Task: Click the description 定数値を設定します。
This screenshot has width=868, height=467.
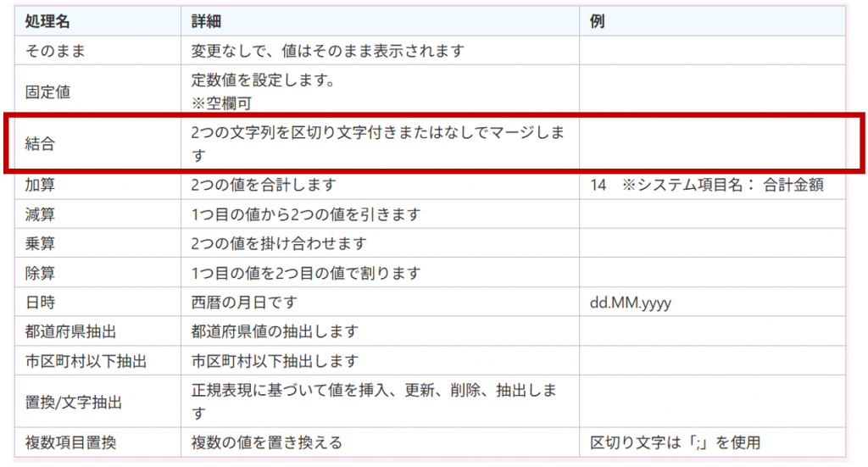Action: click(264, 81)
